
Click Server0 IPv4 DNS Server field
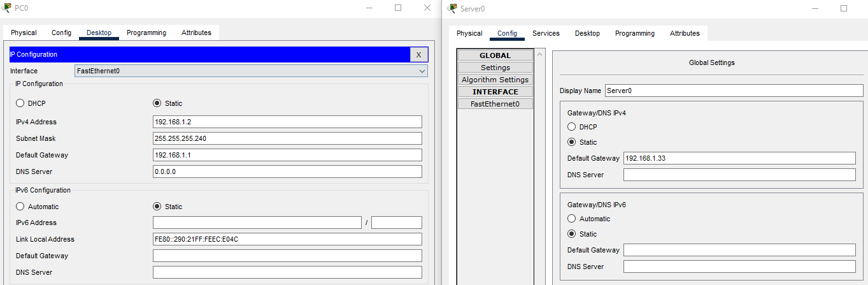click(739, 175)
